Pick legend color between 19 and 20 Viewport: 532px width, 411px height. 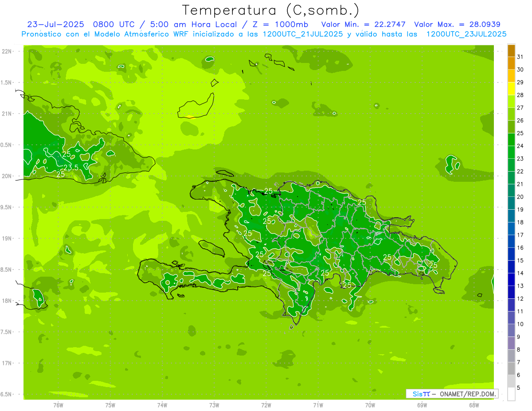click(511, 204)
